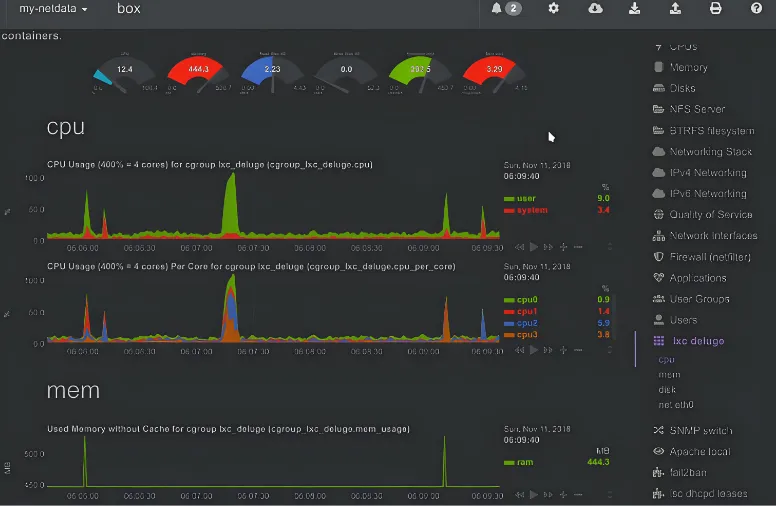This screenshot has width=776, height=506.
Task: Play the CPU Usage chart
Action: 534,247
